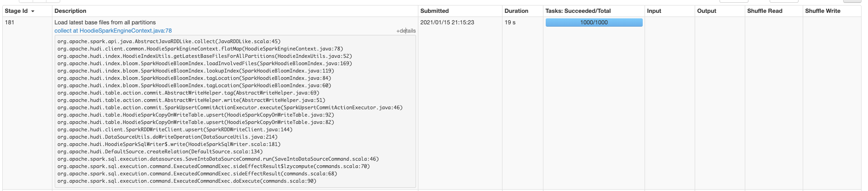Sort by the Input column header
868x191 pixels.
point(654,11)
